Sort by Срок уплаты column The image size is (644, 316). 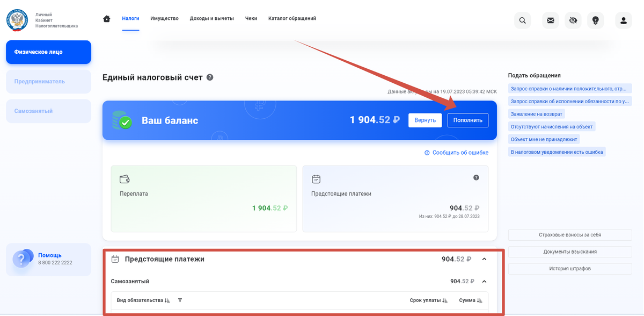coord(428,300)
